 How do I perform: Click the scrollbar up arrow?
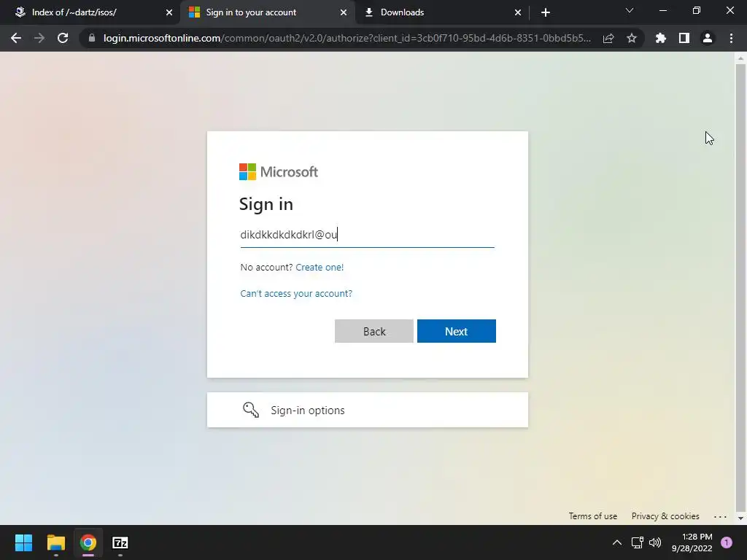(740, 58)
